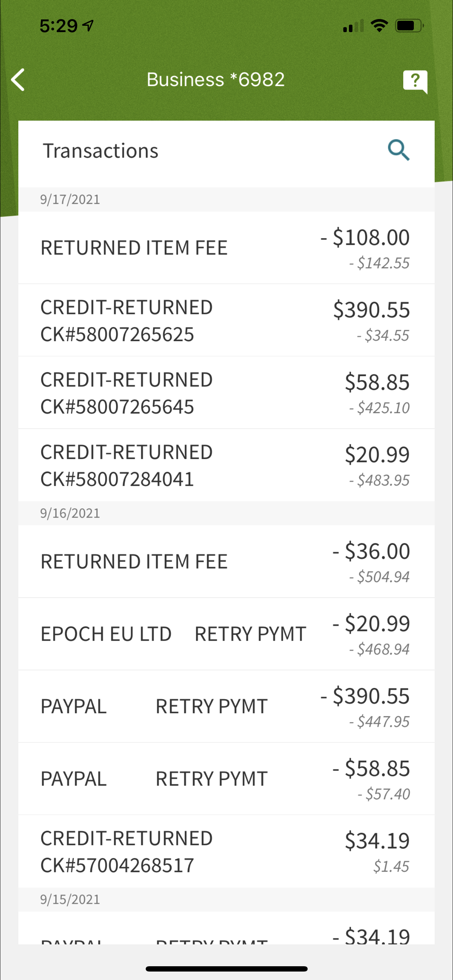The height and width of the screenshot is (980, 453).
Task: Tap the location arrow beside the time
Action: point(88,26)
